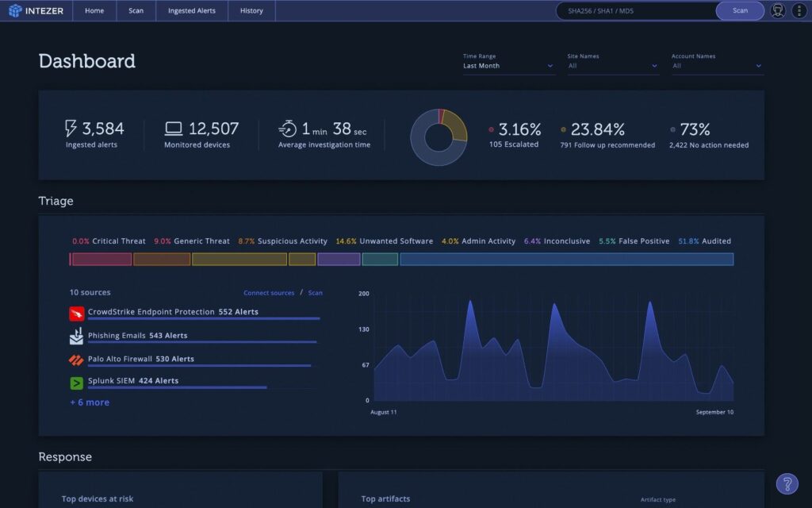Image resolution: width=812 pixels, height=508 pixels.
Task: Click the alert verdict donut chart
Action: 439,137
